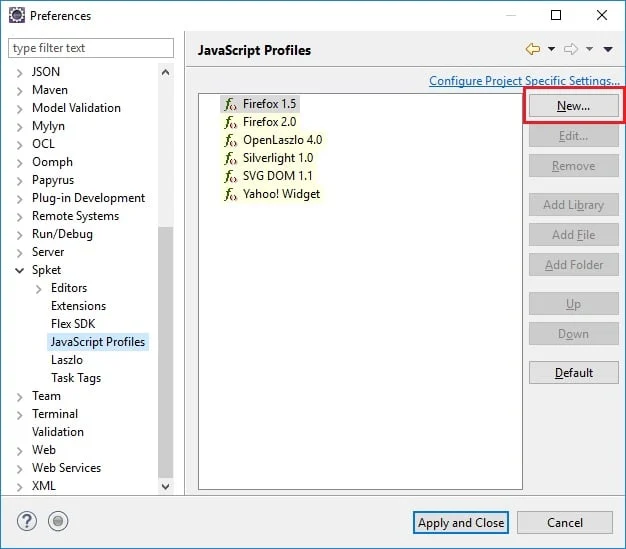The height and width of the screenshot is (549, 626).
Task: Expand the Mylyn tree node
Action: click(x=19, y=127)
